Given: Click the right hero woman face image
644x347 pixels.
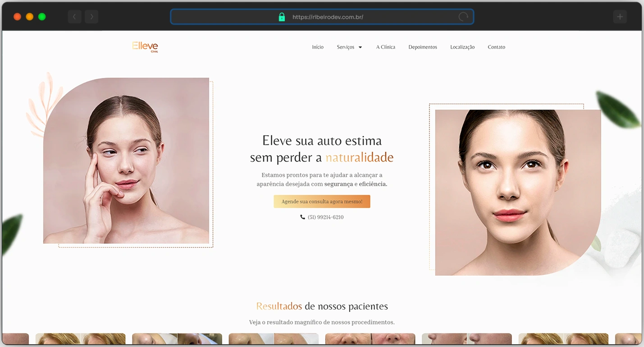Looking at the screenshot, I should pyautogui.click(x=517, y=192).
